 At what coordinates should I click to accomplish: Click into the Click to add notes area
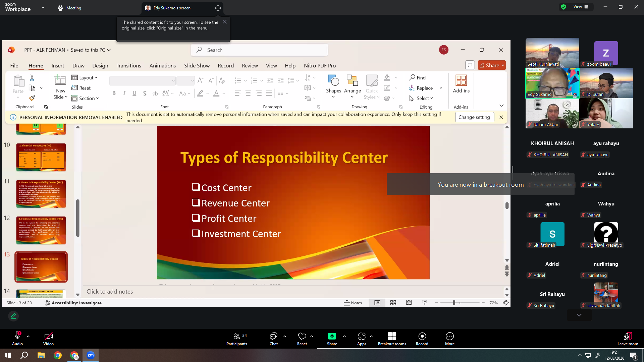point(293,292)
